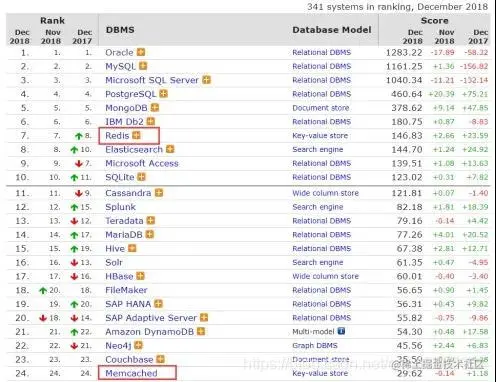The image size is (496, 382).
Task: Click Wide column store in HBase row
Action: tap(326, 276)
